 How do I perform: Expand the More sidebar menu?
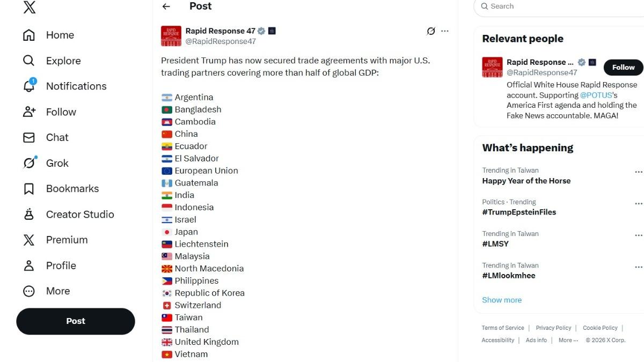point(57,291)
